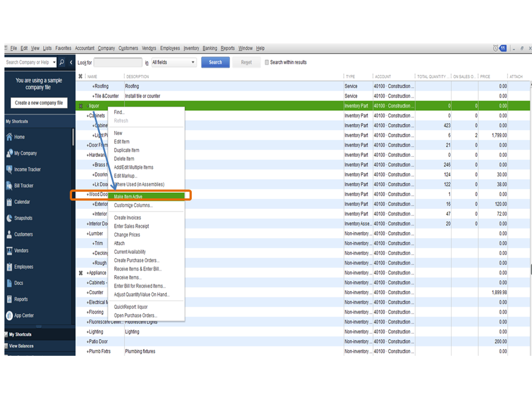
Task: Tick Search within results checkbox
Action: [267, 63]
